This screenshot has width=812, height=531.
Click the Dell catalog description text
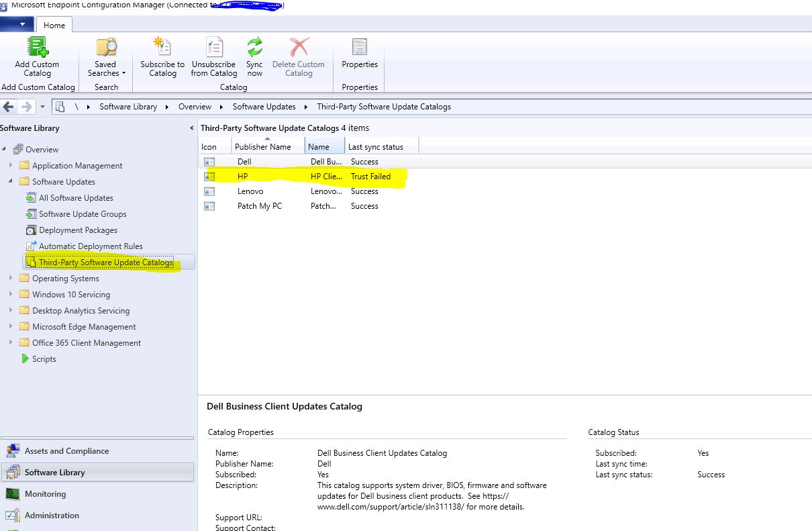pos(432,496)
